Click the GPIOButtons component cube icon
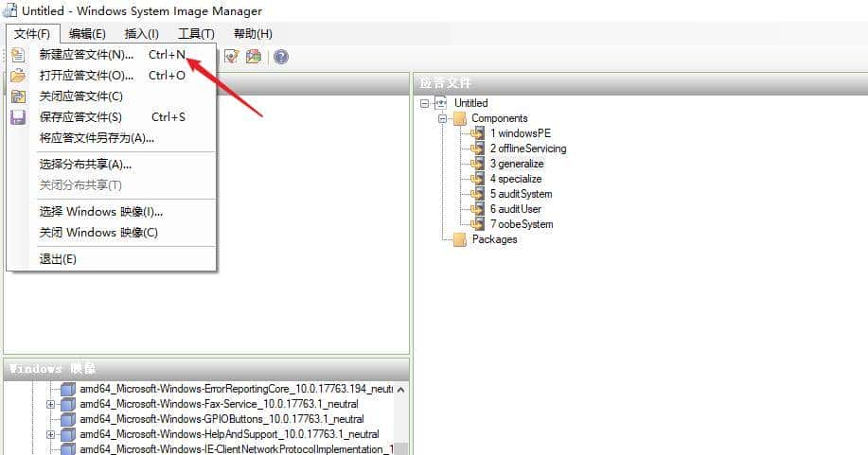Image resolution: width=868 pixels, height=455 pixels. click(67, 419)
